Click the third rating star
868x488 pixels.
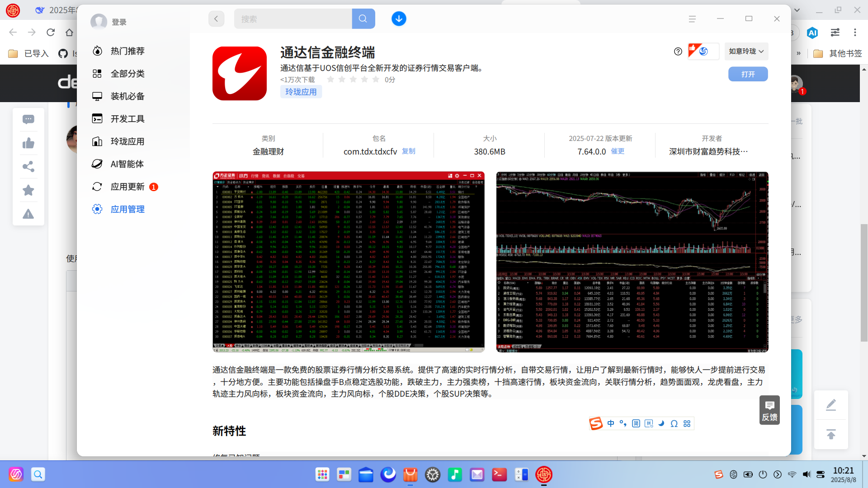[x=353, y=80]
